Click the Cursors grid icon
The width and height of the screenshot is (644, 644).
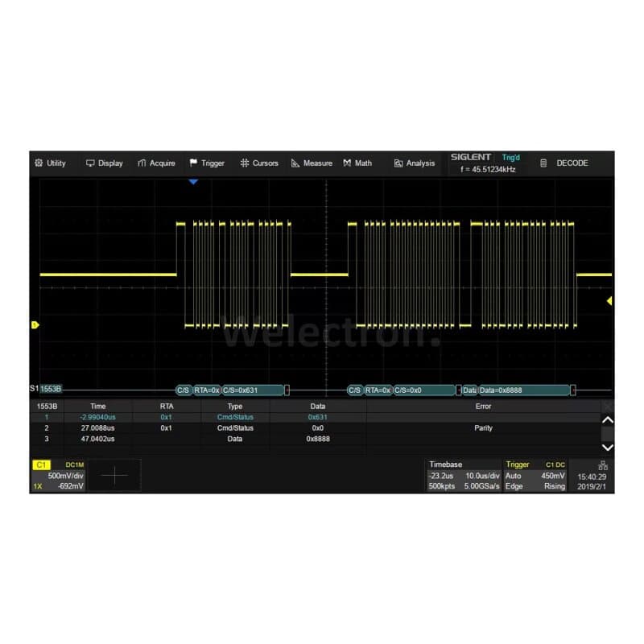coord(245,163)
